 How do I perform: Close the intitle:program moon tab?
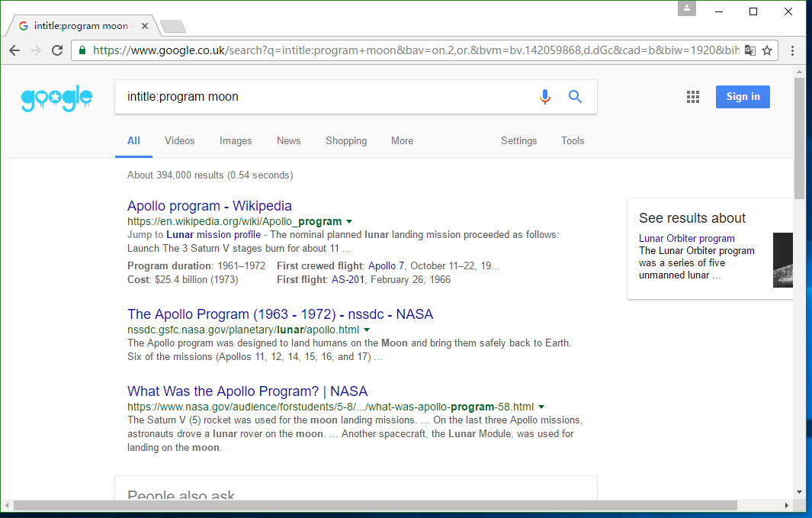(x=145, y=26)
